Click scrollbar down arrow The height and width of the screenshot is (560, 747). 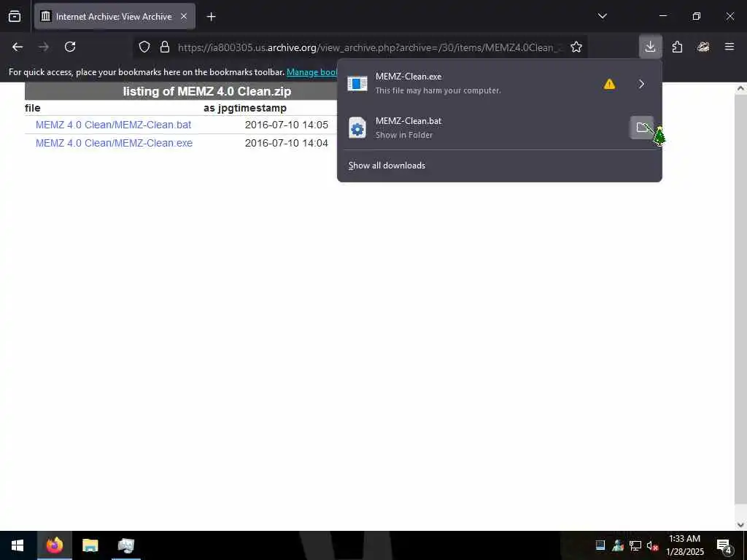[740, 525]
